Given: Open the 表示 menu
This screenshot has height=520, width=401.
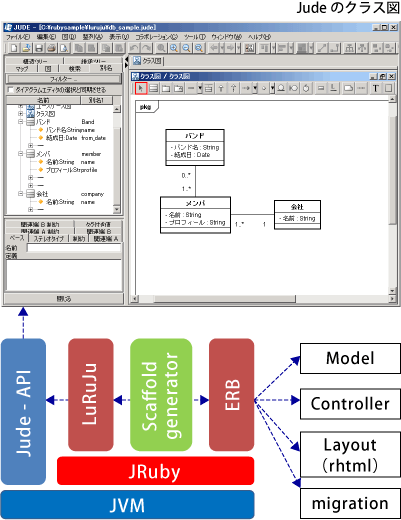Looking at the screenshot, I should click(119, 37).
